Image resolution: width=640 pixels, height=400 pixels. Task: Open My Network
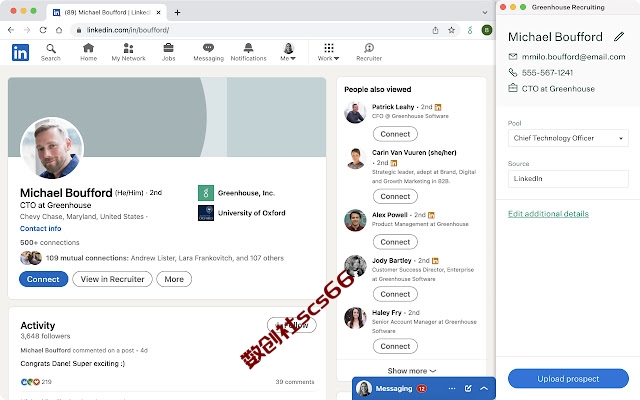[x=129, y=52]
